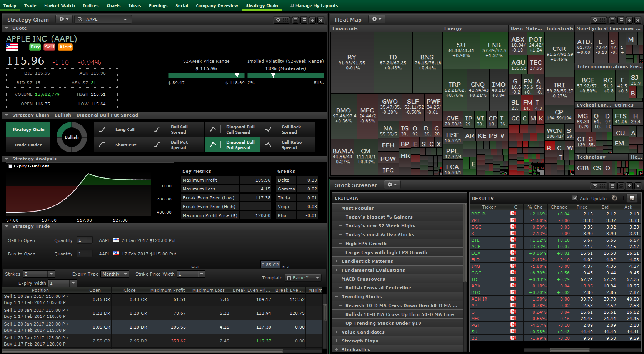644x354 pixels.
Task: Click the Trade Finder button
Action: coord(28,145)
